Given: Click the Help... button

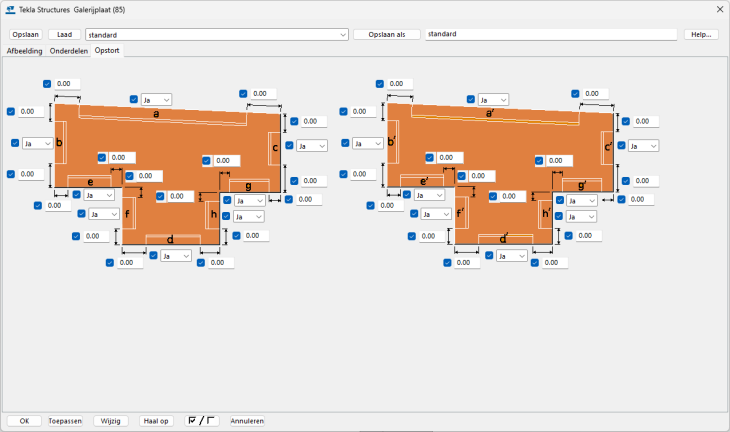Looking at the screenshot, I should coord(700,34).
